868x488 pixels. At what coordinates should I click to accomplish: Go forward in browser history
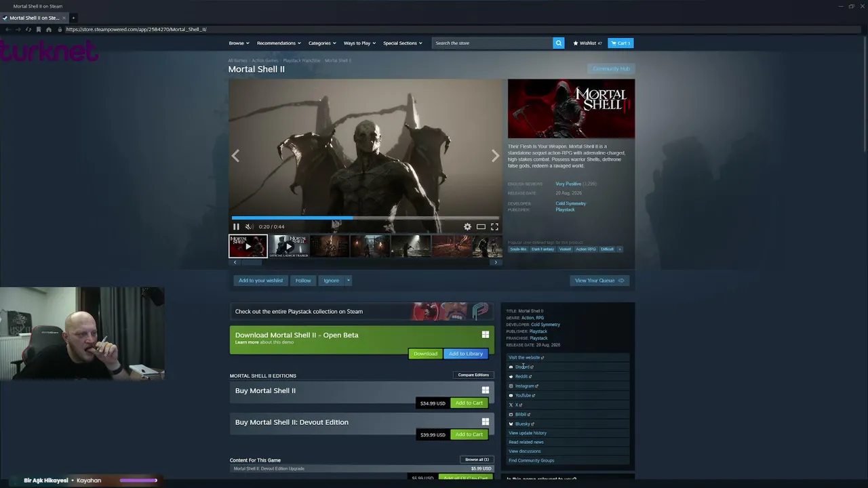(18, 30)
